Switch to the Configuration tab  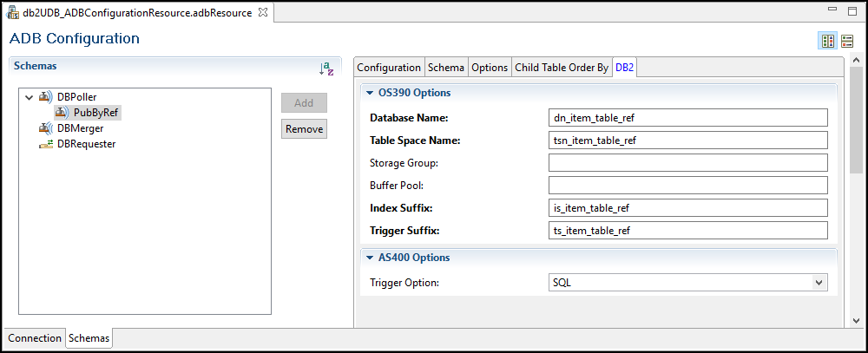(x=389, y=68)
